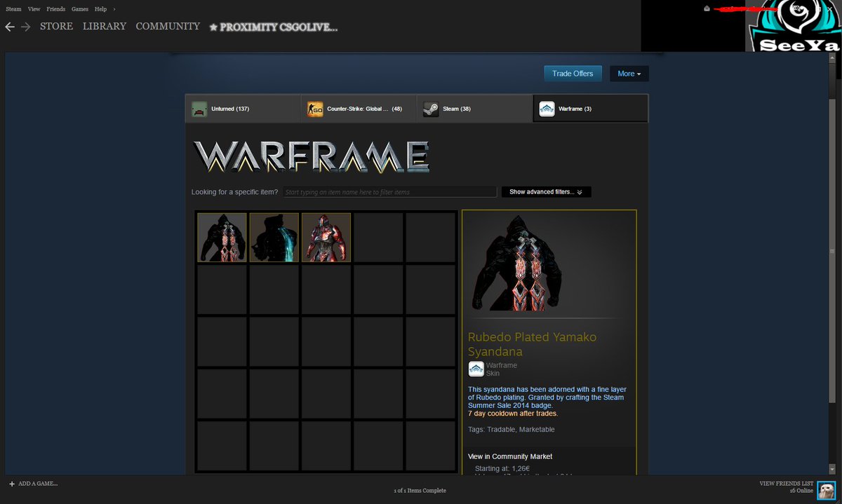Click the WARFRAME logo banner
This screenshot has width=842, height=504.
click(311, 157)
